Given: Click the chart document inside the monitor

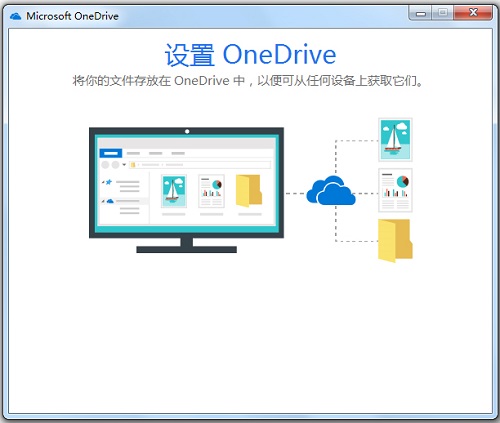Looking at the screenshot, I should tap(211, 191).
